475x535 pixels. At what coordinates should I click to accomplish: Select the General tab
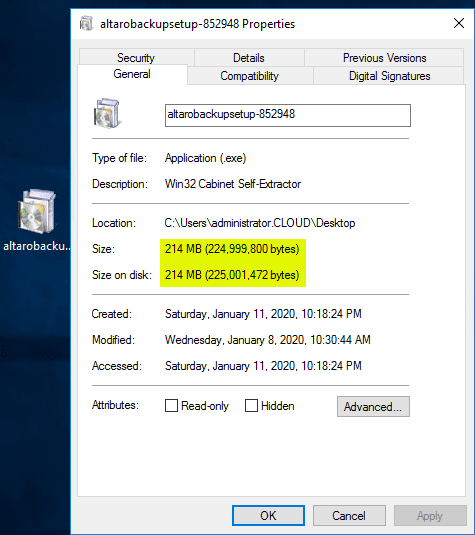pyautogui.click(x=132, y=74)
